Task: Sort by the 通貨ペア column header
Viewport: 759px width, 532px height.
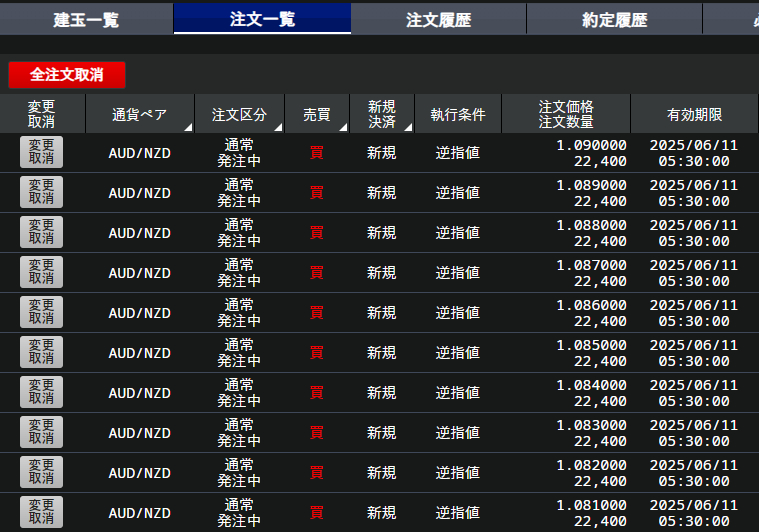Action: 139,114
